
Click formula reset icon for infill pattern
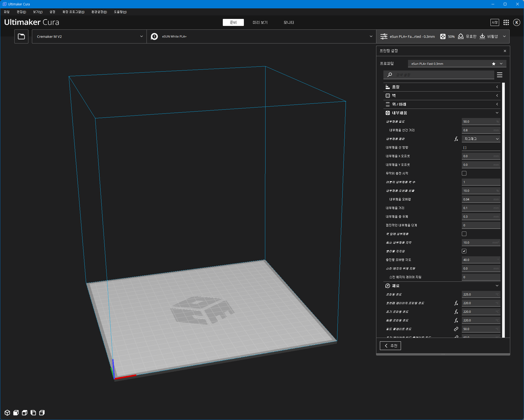(456, 139)
